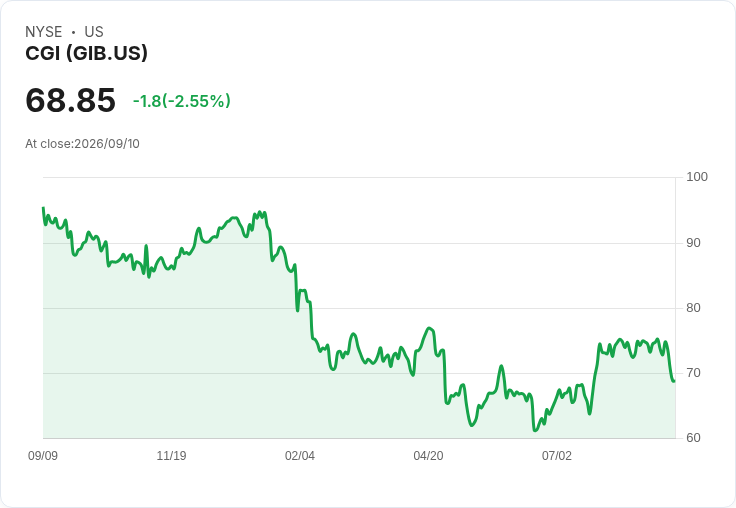Click the 11/19 date label on x-axis

coord(171,455)
